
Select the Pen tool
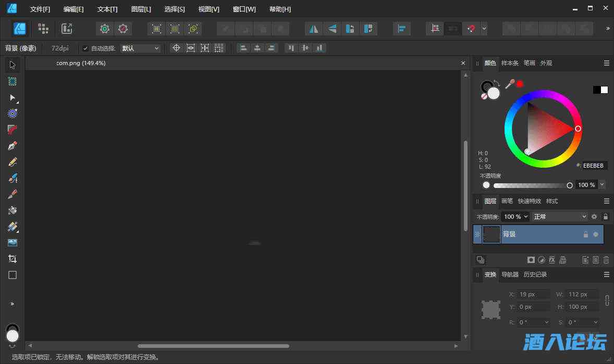13,146
